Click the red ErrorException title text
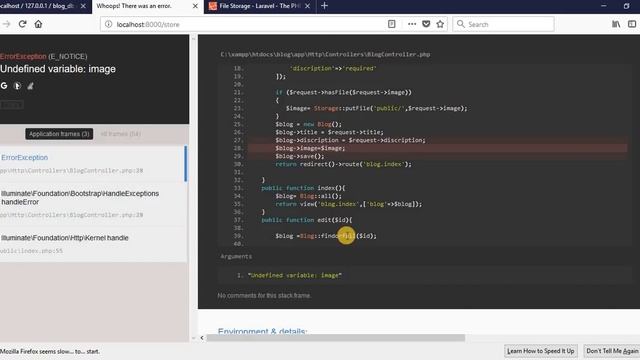Viewport: 640px width, 360px height. [x=23, y=56]
